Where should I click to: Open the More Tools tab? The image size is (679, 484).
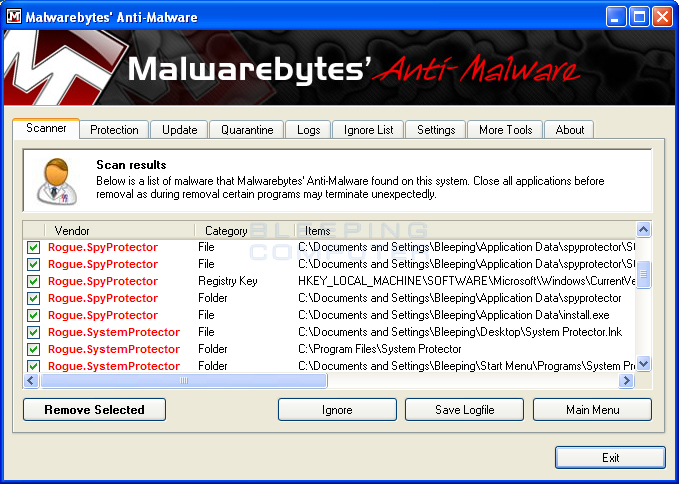tap(506, 130)
